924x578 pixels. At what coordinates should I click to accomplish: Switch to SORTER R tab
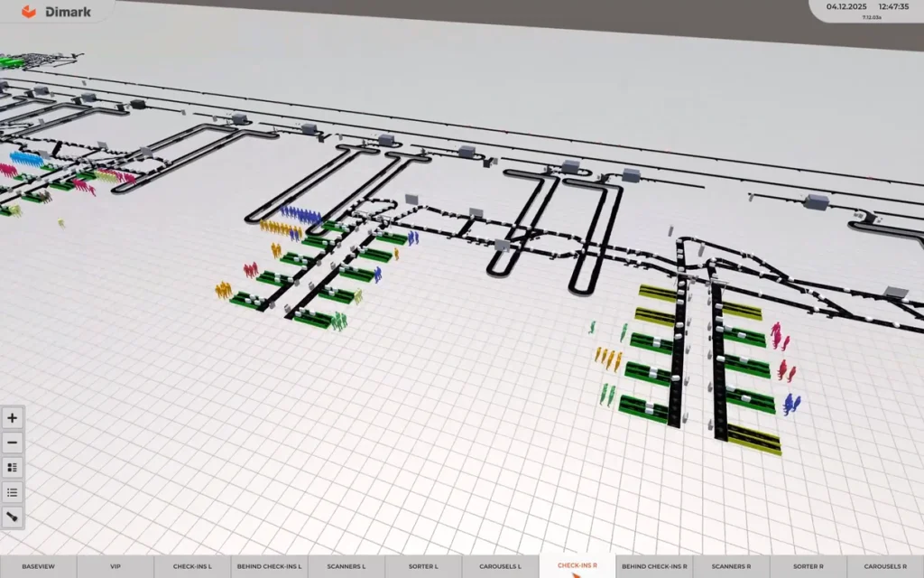click(x=808, y=566)
